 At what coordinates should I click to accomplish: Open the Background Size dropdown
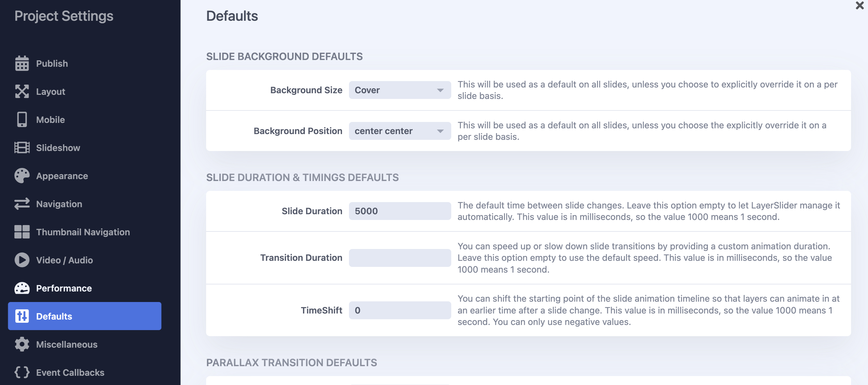pos(399,90)
